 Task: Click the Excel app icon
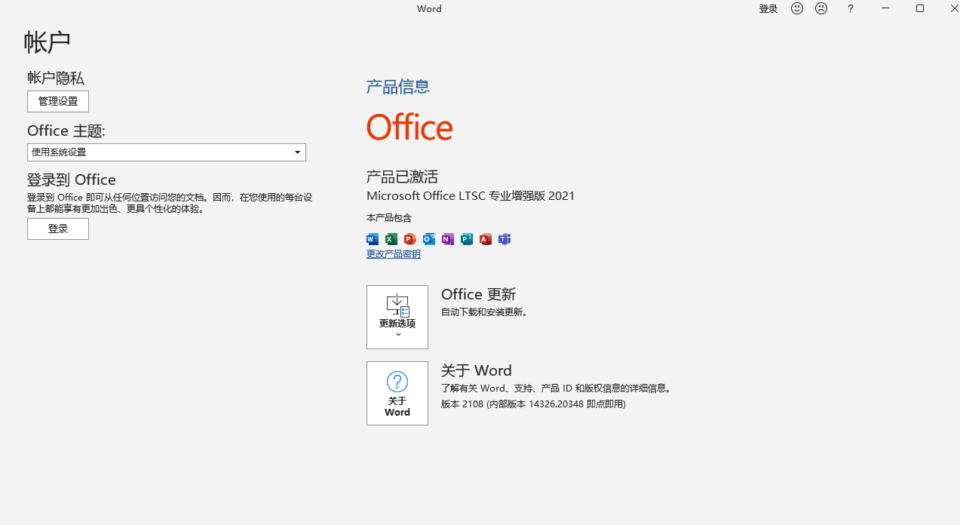pos(391,239)
